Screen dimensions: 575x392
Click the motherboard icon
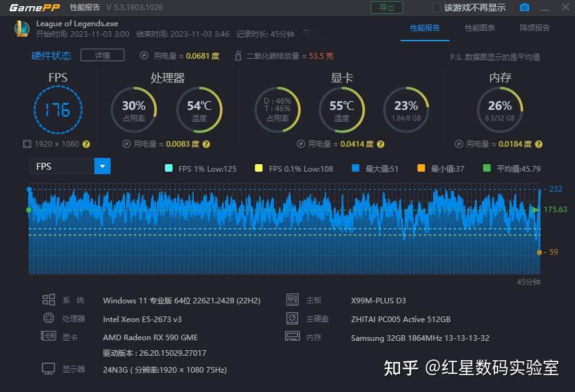[292, 300]
